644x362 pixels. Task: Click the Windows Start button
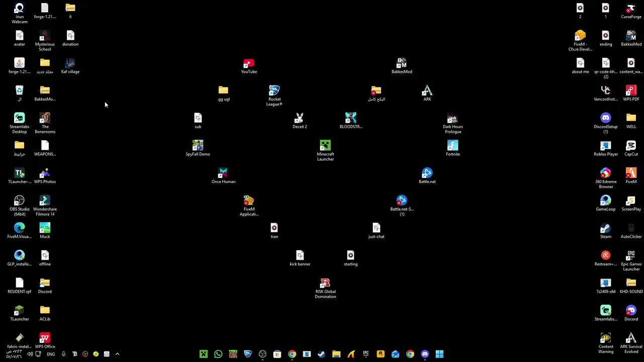(x=439, y=354)
